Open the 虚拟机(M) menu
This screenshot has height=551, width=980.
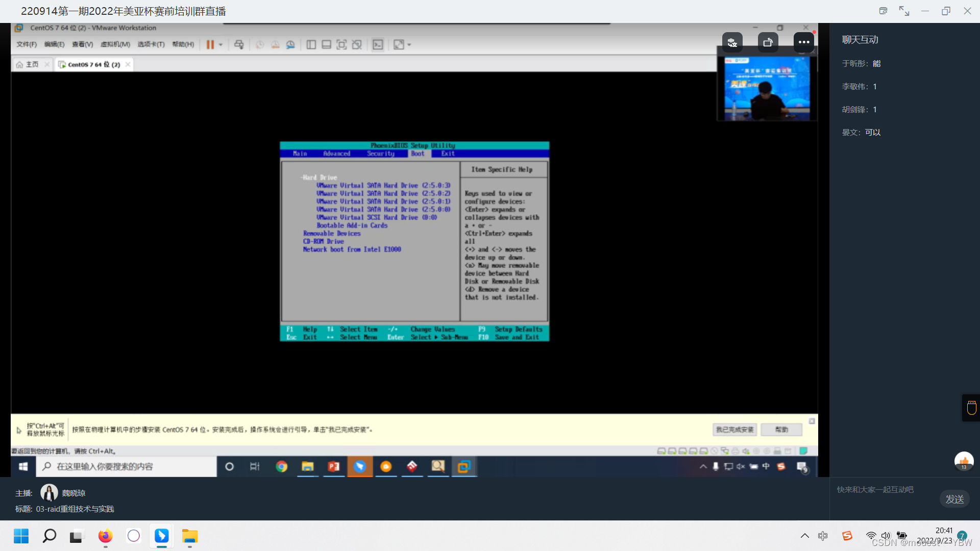(115, 44)
